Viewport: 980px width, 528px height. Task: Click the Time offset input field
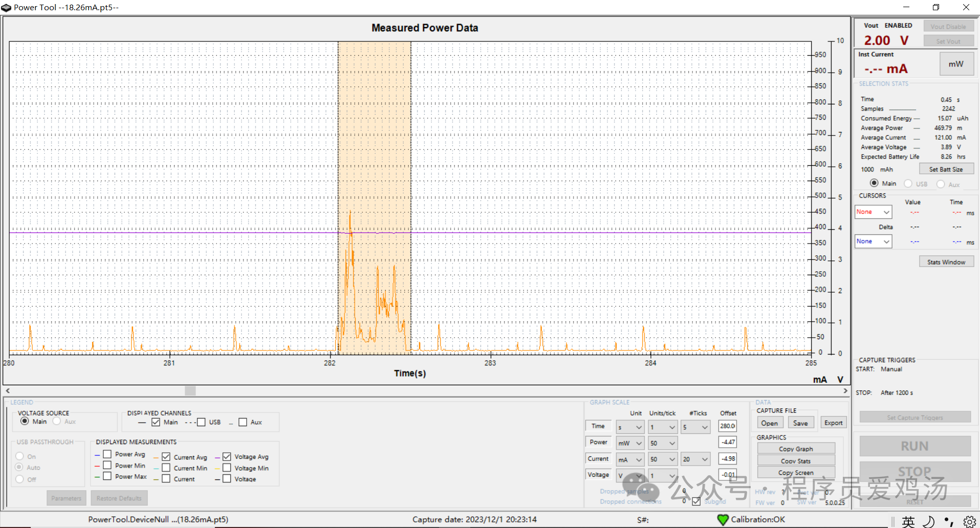pyautogui.click(x=727, y=426)
